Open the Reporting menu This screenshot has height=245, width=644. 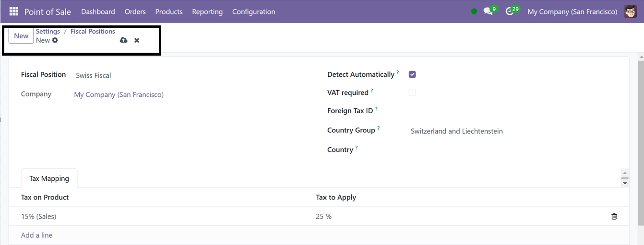(x=207, y=12)
